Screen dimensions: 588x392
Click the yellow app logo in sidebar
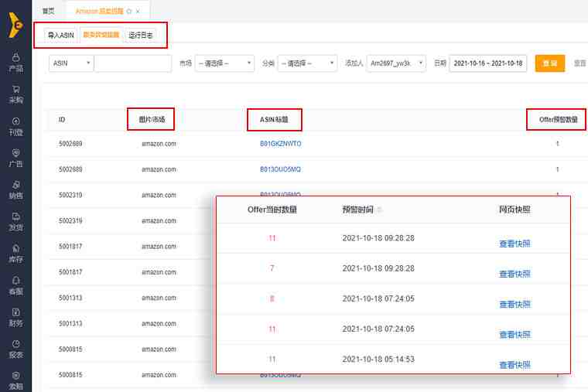(x=15, y=25)
